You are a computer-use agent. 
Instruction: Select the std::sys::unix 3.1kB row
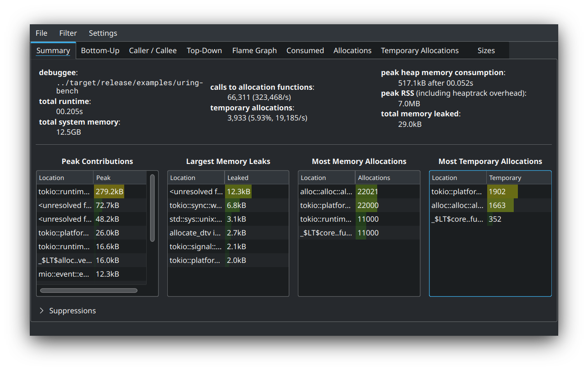click(x=228, y=219)
